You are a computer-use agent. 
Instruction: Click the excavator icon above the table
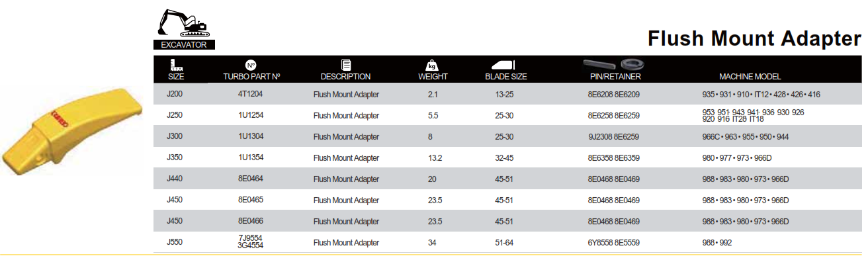point(184,24)
